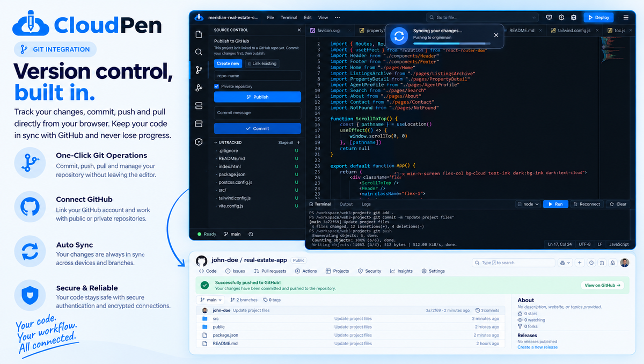This screenshot has height=364, width=644.
Task: Open the GitHub Copilot icon dropdown
Action: [565, 263]
